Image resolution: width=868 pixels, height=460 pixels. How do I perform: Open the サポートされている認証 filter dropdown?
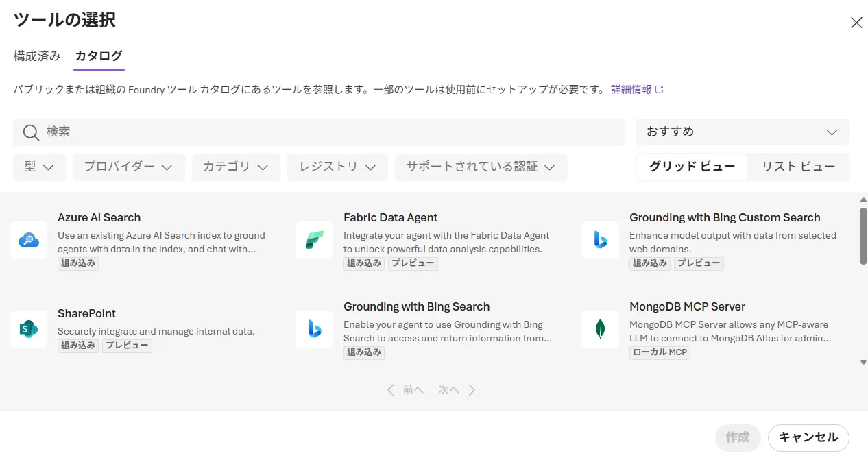481,167
